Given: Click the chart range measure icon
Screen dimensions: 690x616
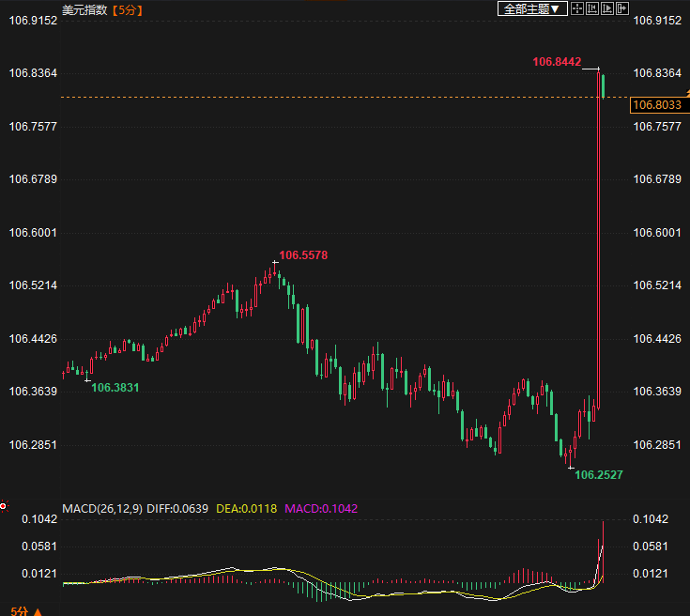Looking at the screenshot, I should coord(592,8).
